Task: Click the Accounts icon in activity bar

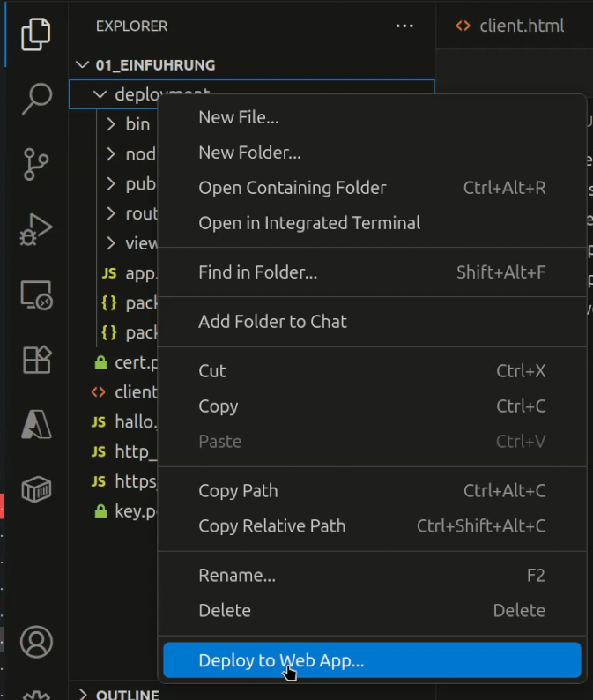Action: [36, 641]
